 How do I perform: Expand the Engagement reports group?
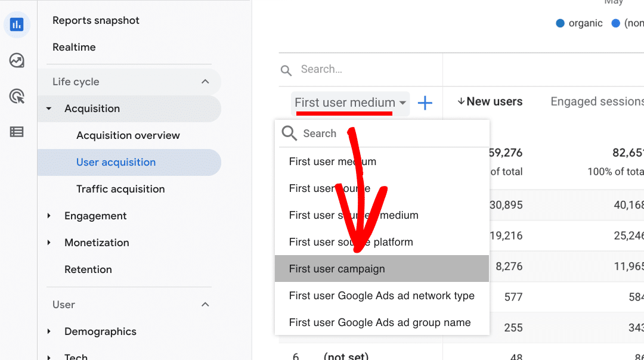click(49, 216)
